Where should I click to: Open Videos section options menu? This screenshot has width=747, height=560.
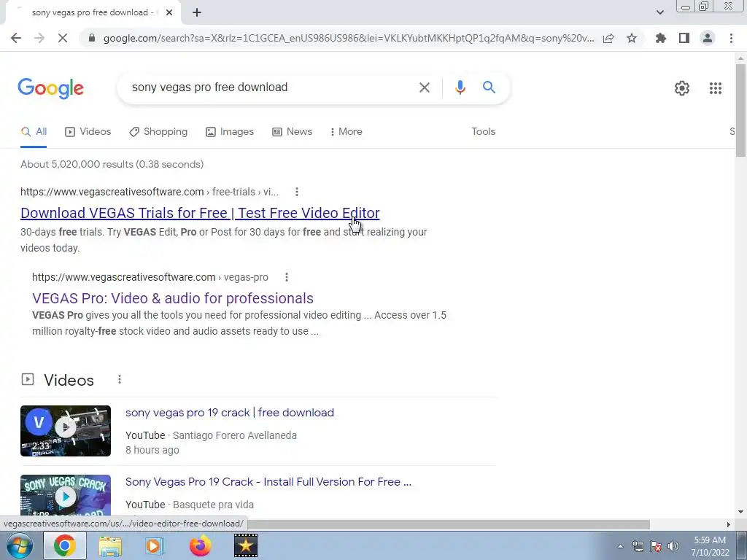pos(119,379)
